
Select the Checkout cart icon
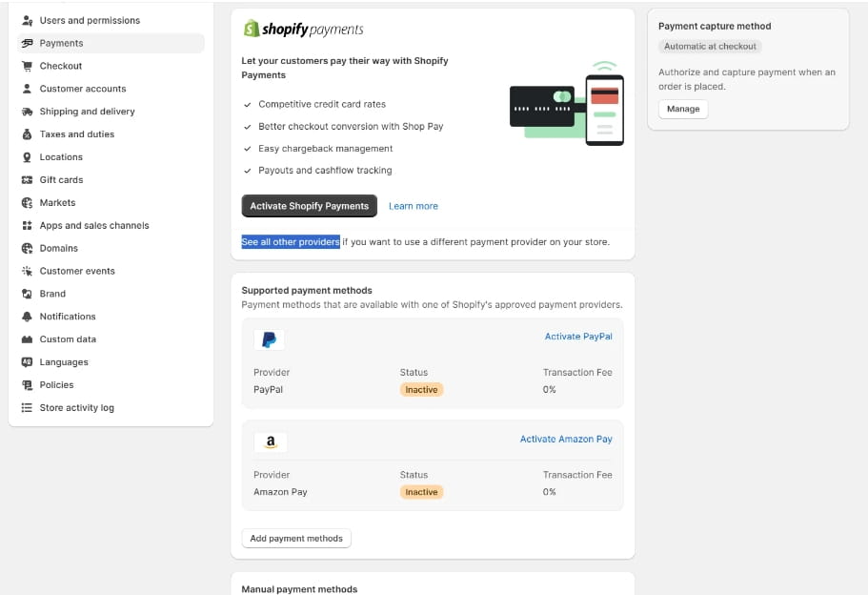(27, 66)
